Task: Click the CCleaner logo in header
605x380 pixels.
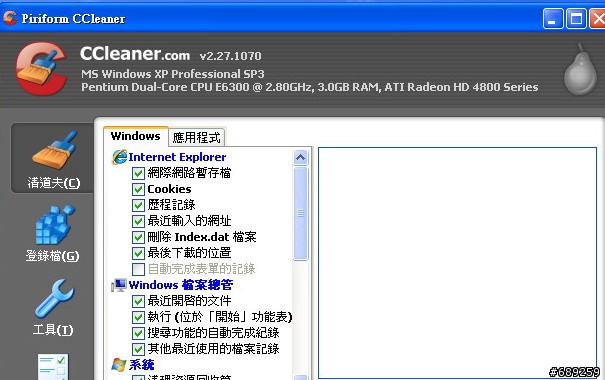Action: [41, 68]
